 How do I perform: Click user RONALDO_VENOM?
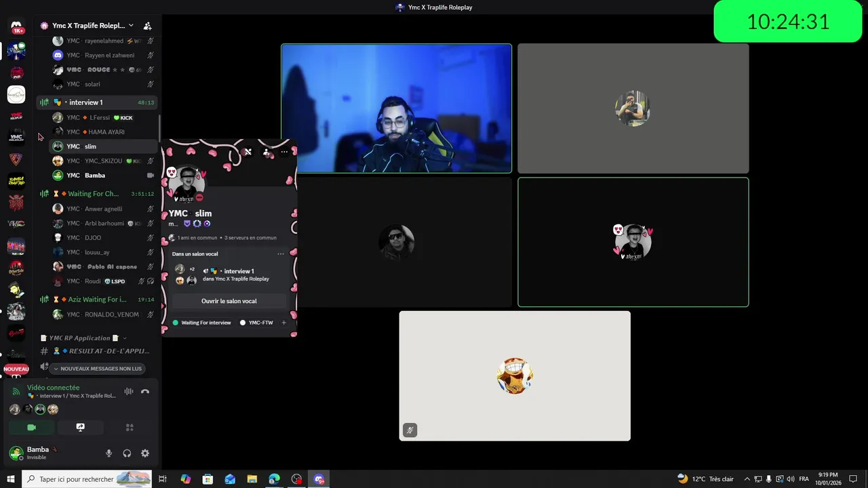pyautogui.click(x=103, y=314)
